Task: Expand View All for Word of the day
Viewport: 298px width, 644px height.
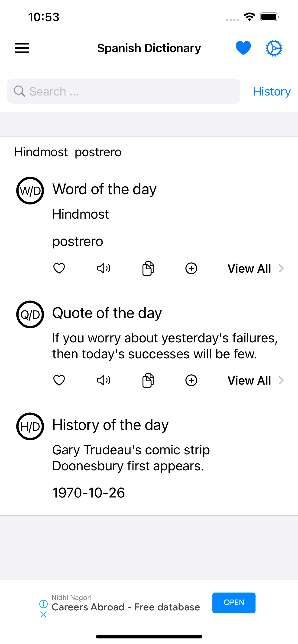Action: click(x=255, y=268)
